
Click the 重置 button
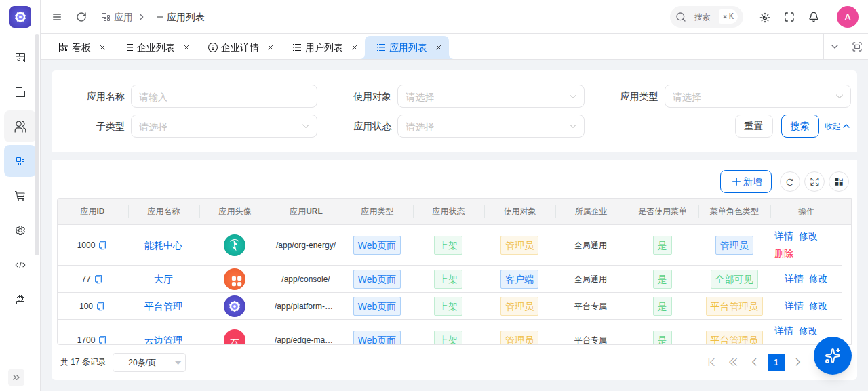pos(753,126)
